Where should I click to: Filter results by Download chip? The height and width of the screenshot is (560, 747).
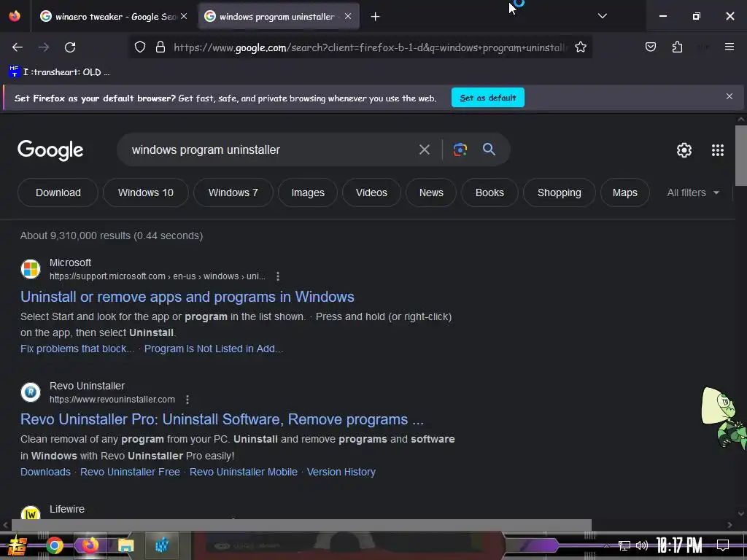[x=58, y=192]
